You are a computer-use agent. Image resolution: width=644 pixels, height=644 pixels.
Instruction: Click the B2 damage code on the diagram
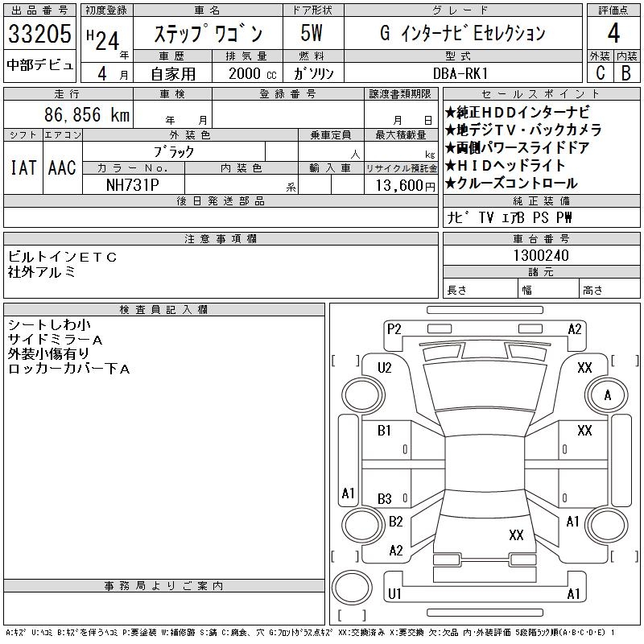[x=395, y=522]
